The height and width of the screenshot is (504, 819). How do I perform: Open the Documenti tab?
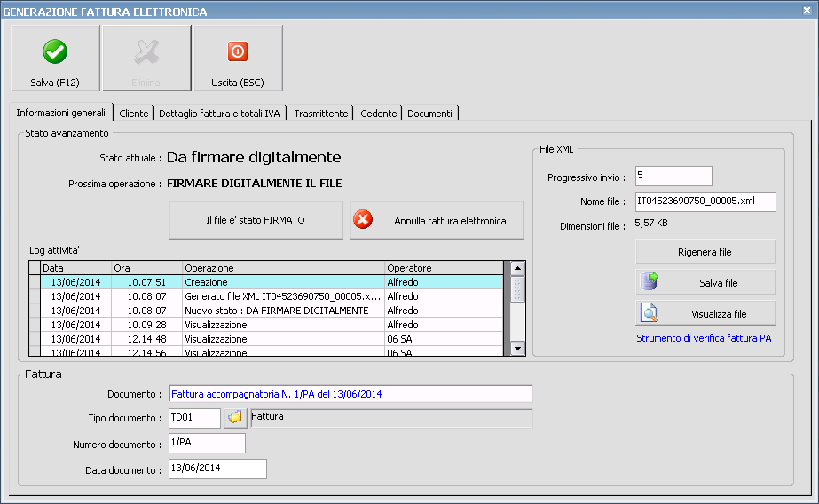pyautogui.click(x=429, y=114)
